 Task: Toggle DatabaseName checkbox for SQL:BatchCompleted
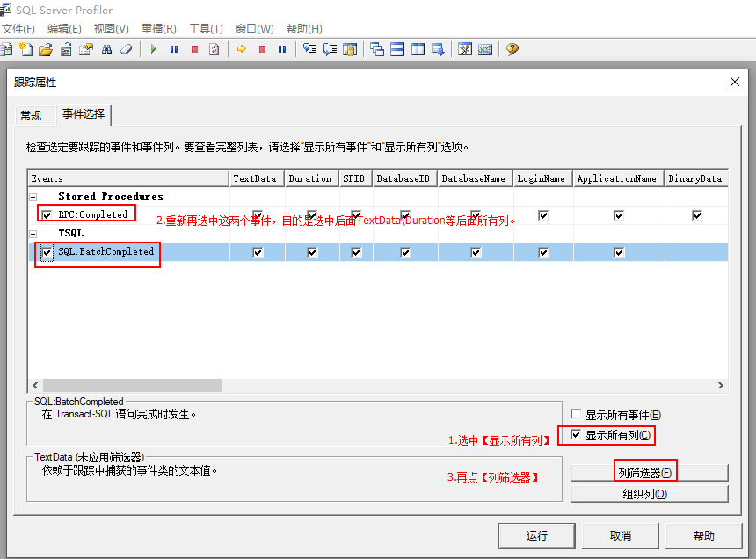click(476, 252)
